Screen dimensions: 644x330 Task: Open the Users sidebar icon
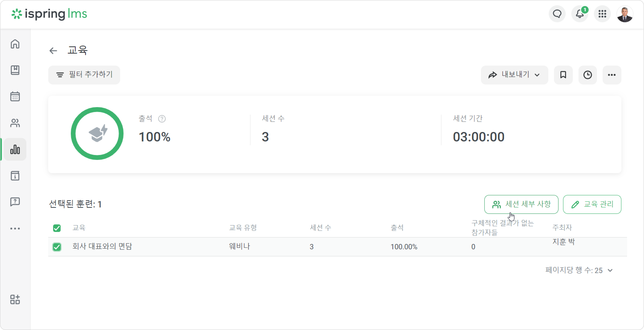[15, 123]
